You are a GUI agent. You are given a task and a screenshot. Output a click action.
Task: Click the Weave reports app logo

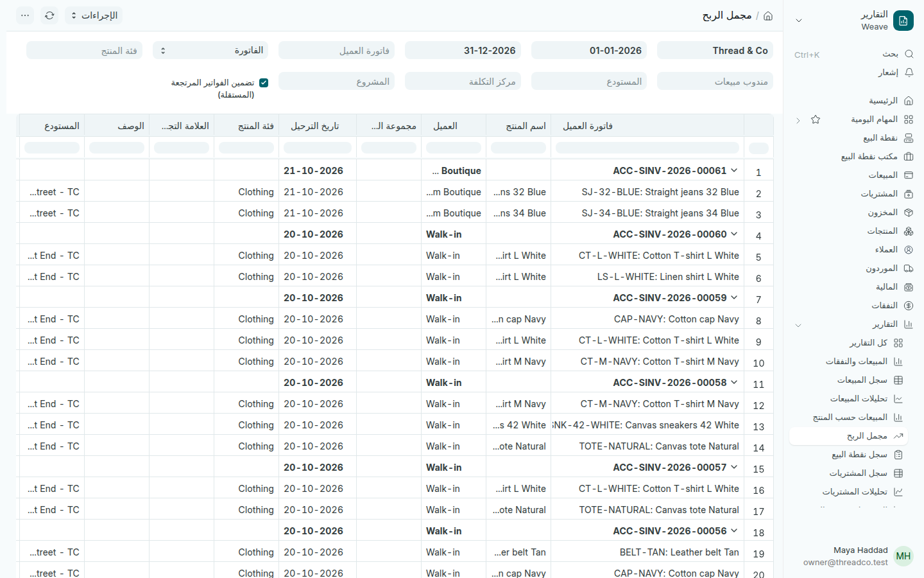903,21
